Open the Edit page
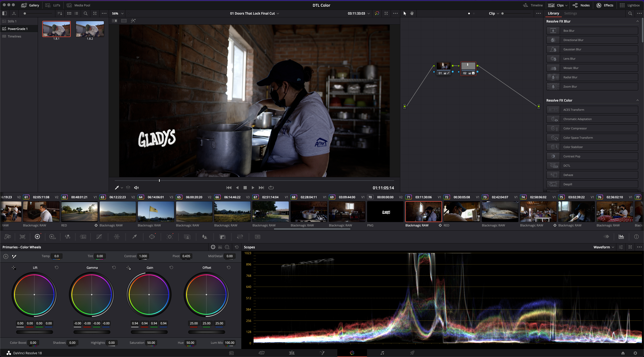 pos(292,353)
